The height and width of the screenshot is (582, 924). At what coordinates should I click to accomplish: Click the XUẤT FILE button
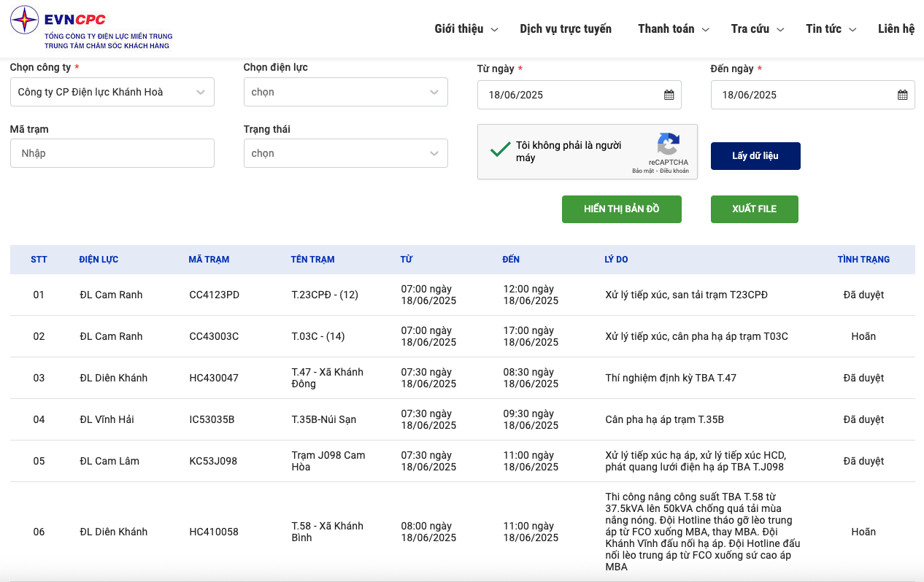pos(754,209)
